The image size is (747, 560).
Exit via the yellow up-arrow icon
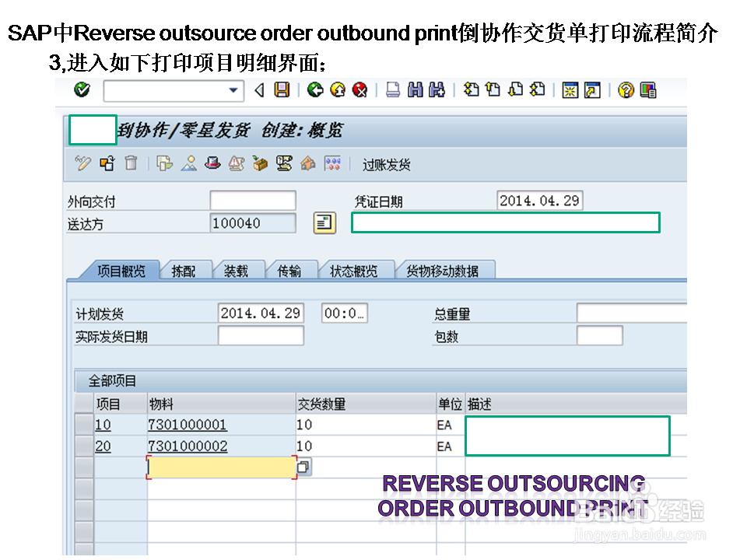[338, 89]
